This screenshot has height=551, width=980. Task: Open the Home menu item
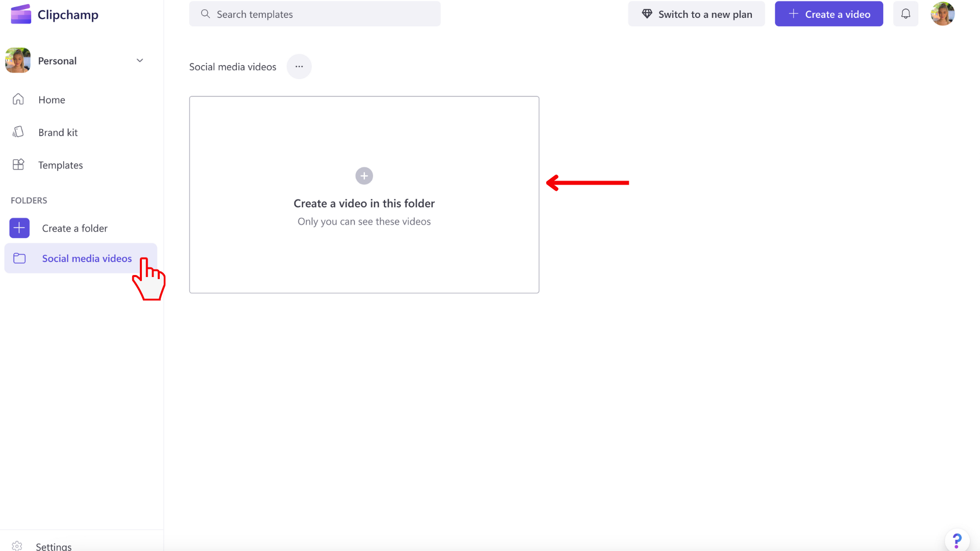(51, 99)
